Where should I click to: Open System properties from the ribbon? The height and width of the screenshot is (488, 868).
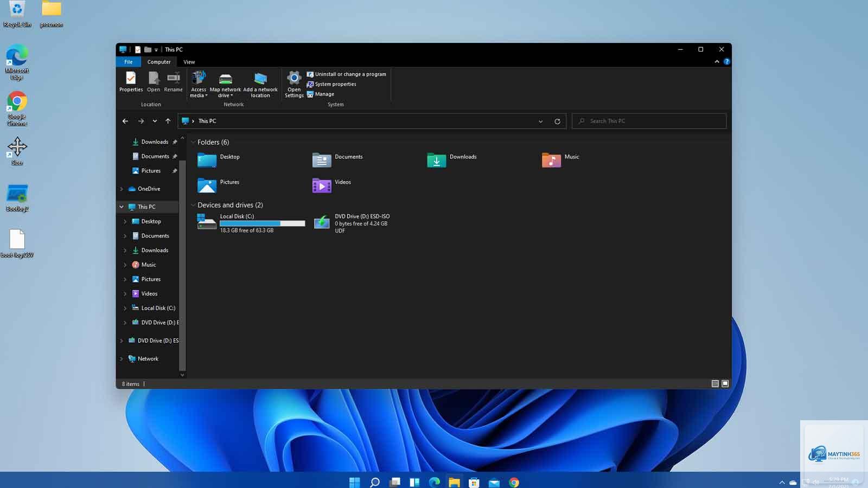pos(331,84)
